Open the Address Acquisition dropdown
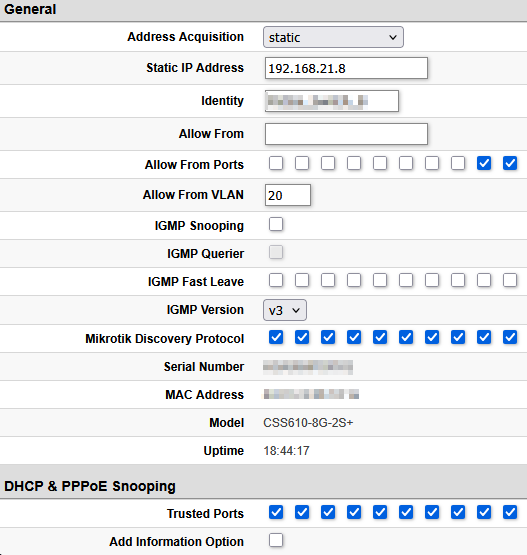Image resolution: width=527 pixels, height=555 pixels. [333, 37]
